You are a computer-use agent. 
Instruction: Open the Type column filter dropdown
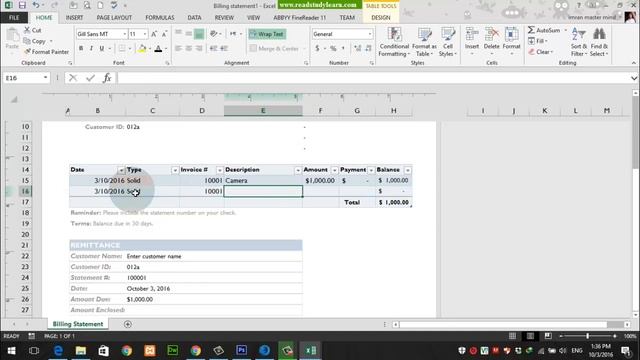click(175, 170)
